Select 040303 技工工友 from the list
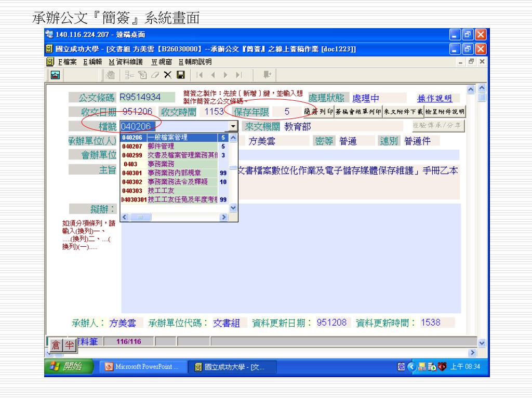532x399 pixels. point(174,191)
